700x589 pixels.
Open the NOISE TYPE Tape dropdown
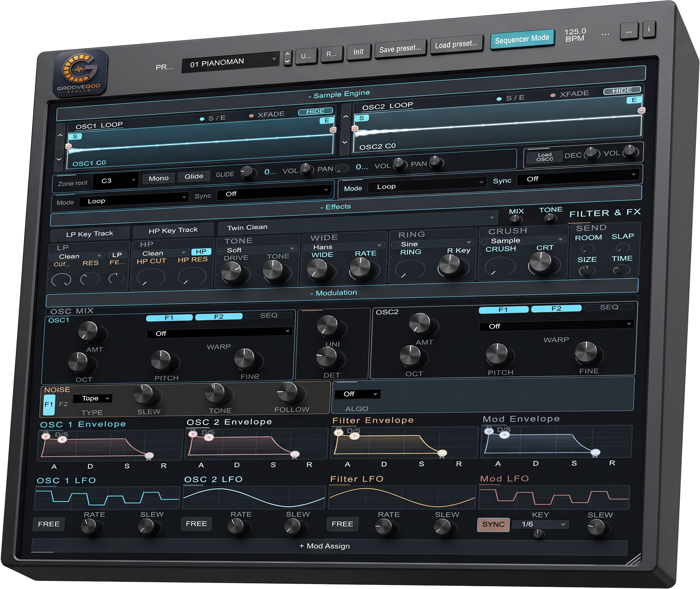92,398
